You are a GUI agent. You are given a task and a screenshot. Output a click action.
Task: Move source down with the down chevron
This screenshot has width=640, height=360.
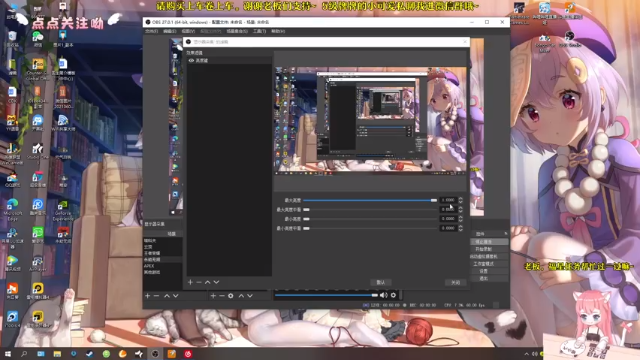250,296
